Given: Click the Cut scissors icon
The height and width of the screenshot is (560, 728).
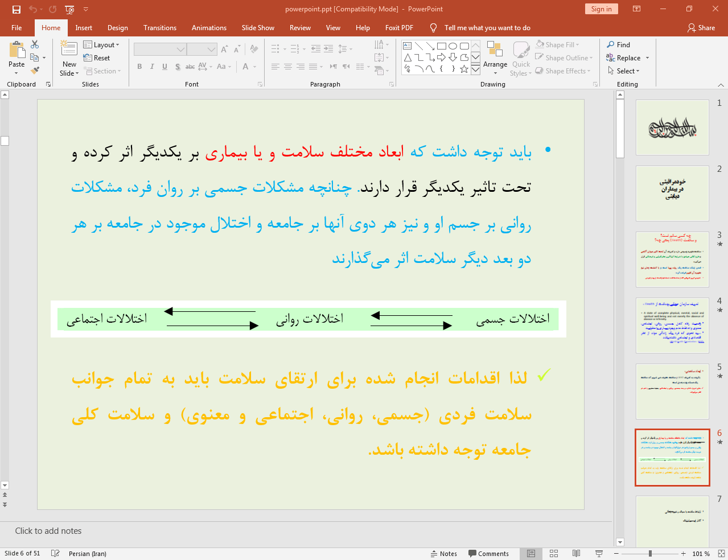Looking at the screenshot, I should 35,44.
